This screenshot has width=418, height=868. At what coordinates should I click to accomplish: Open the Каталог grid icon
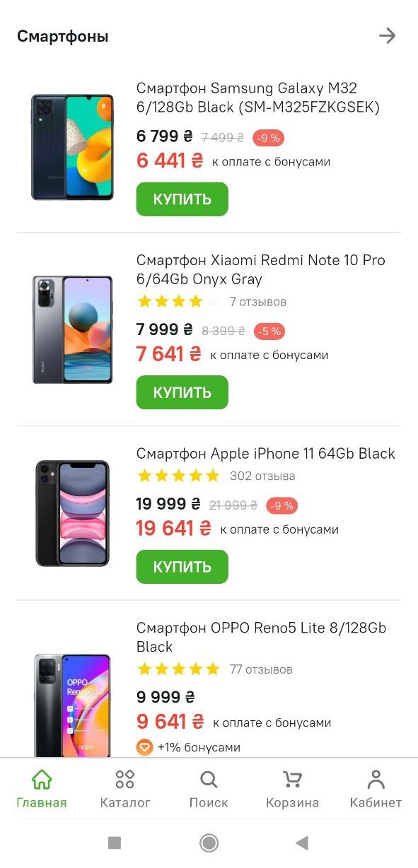(124, 780)
